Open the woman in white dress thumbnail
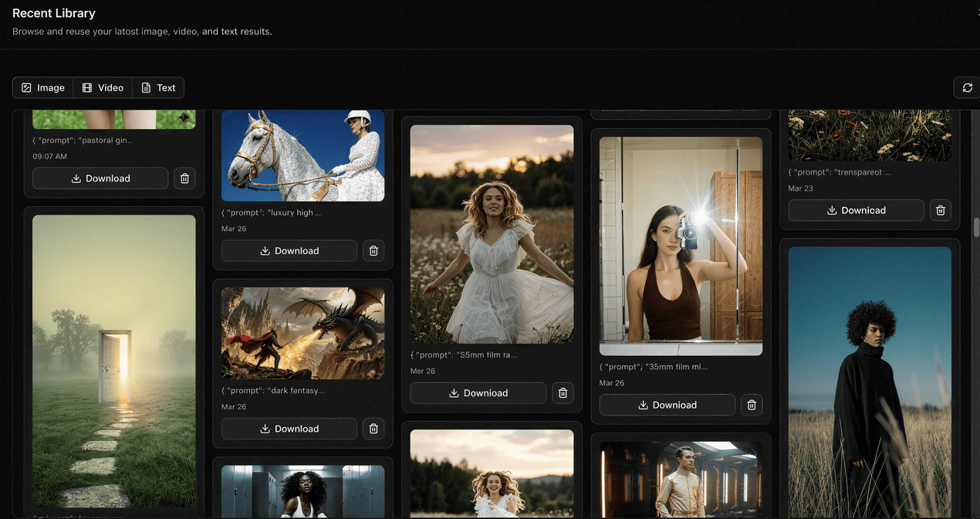980x519 pixels. pos(492,234)
